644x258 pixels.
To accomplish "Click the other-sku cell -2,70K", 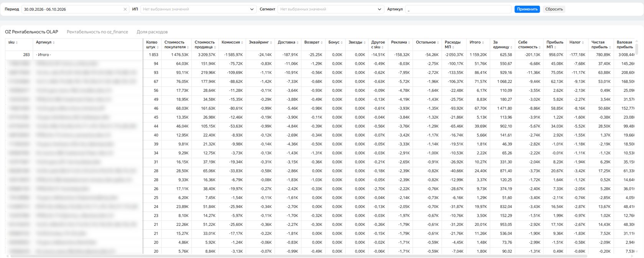I will [x=379, y=189].
